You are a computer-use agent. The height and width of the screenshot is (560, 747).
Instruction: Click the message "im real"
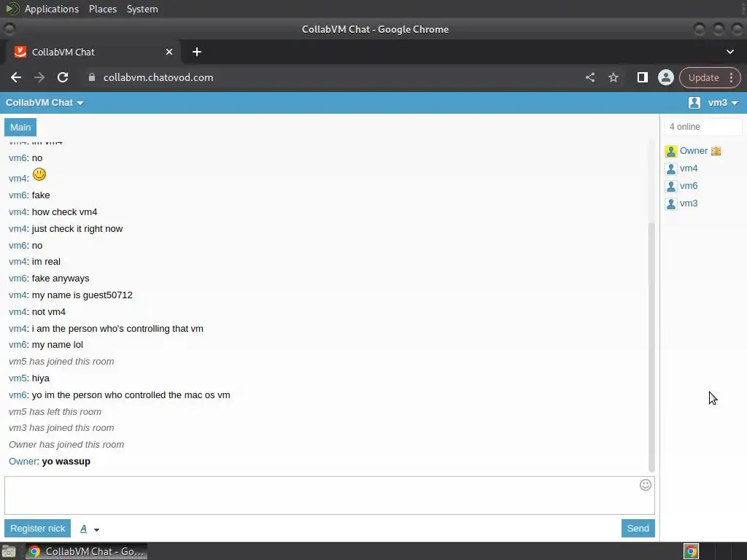46,262
